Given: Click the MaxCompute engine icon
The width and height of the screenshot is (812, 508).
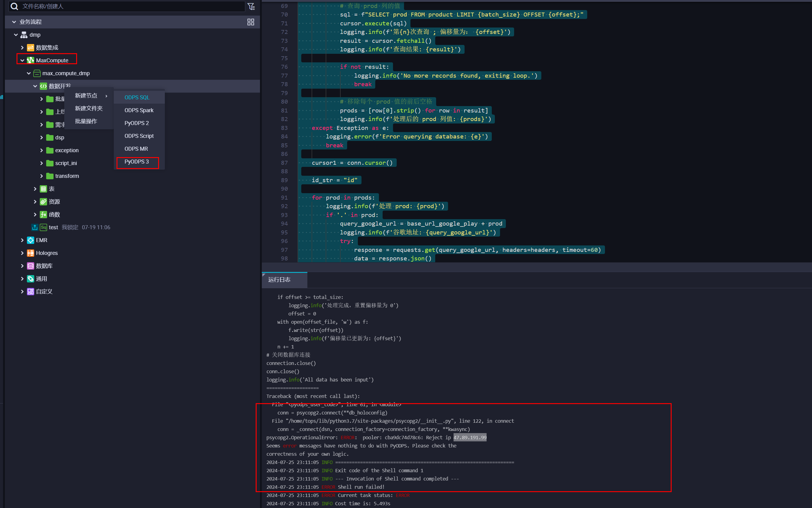Looking at the screenshot, I should (30, 60).
